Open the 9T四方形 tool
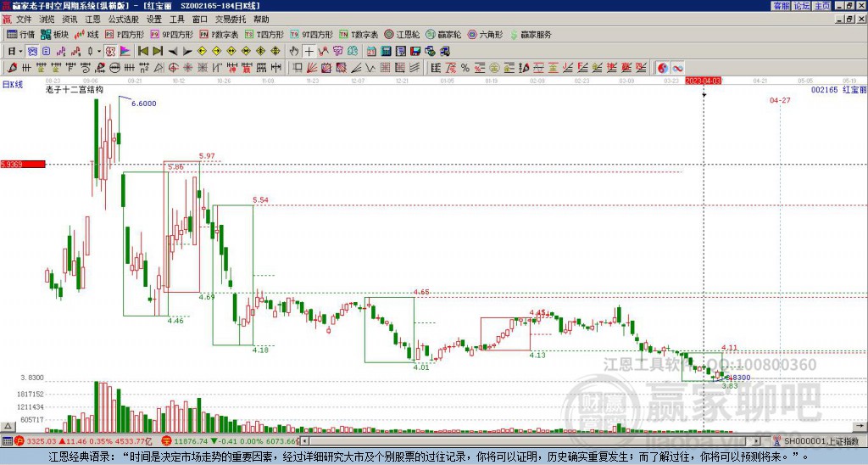 [x=312, y=34]
